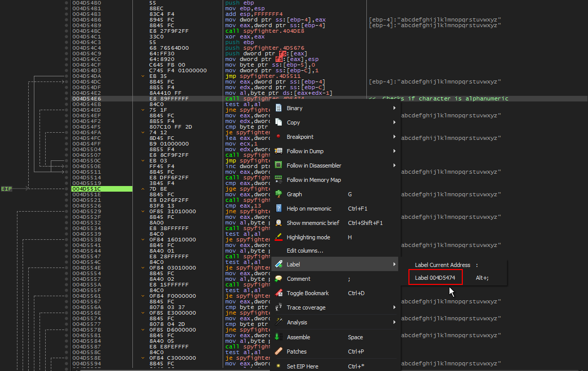Click the Help on mnemonic question-mark icon
The height and width of the screenshot is (371, 588).
point(278,209)
